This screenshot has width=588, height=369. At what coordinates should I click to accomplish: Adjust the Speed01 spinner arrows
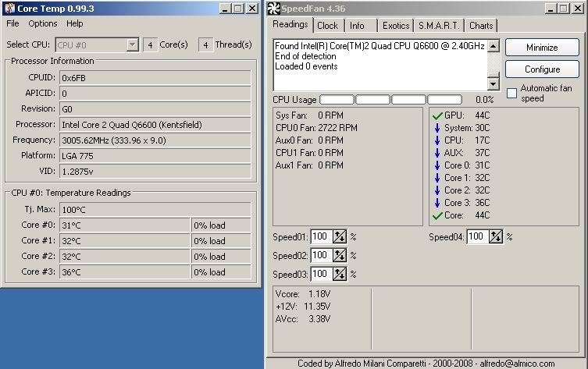[340, 236]
